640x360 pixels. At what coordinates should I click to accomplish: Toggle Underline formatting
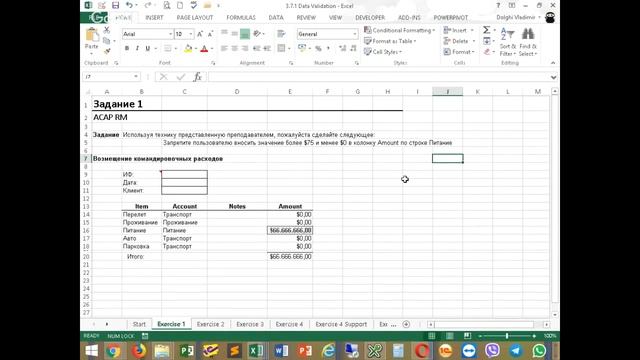click(x=148, y=49)
